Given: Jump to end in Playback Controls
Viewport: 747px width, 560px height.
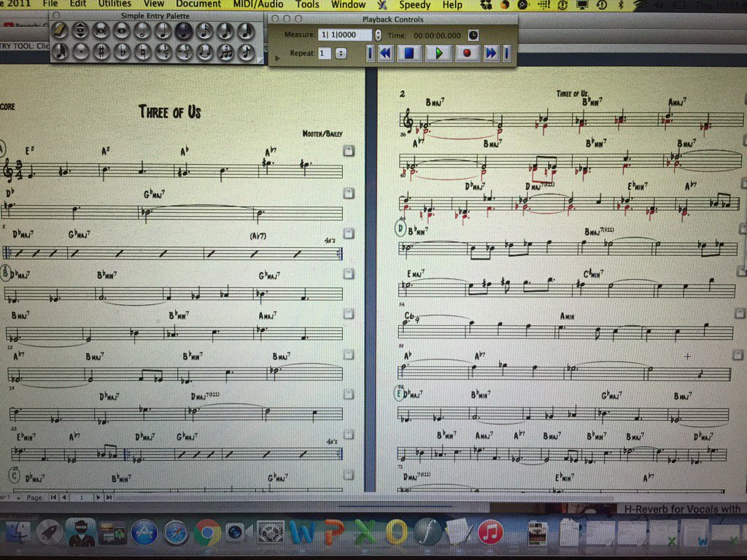Looking at the screenshot, I should coord(507,52).
